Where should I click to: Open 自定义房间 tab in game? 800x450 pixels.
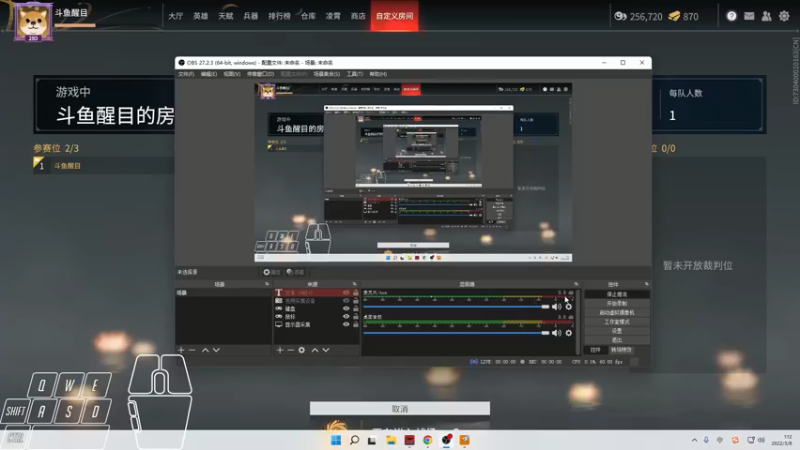click(394, 16)
